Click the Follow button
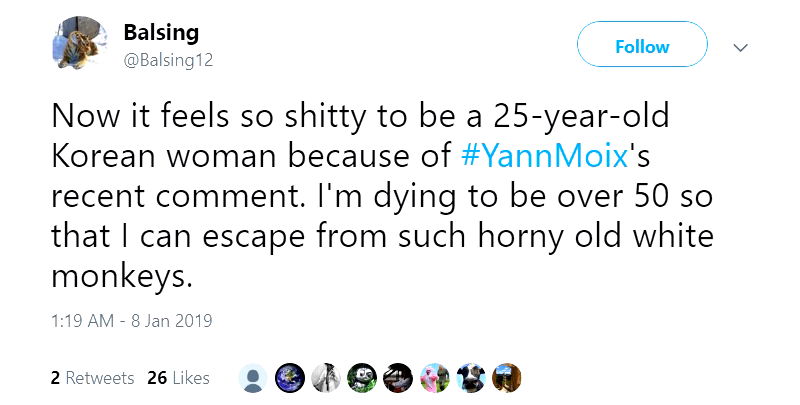800x405 pixels. [642, 47]
